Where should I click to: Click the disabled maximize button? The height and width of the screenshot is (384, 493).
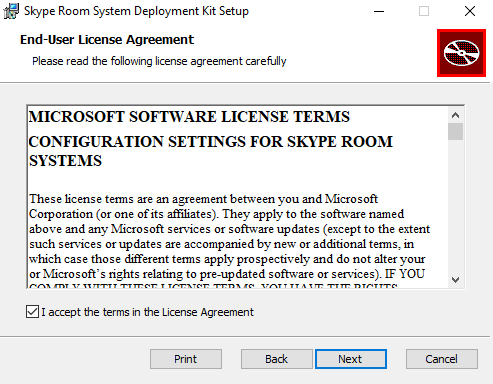click(424, 11)
